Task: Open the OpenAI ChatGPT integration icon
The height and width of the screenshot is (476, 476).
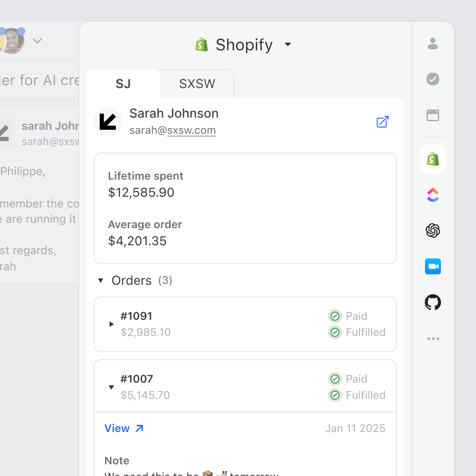Action: pyautogui.click(x=433, y=231)
